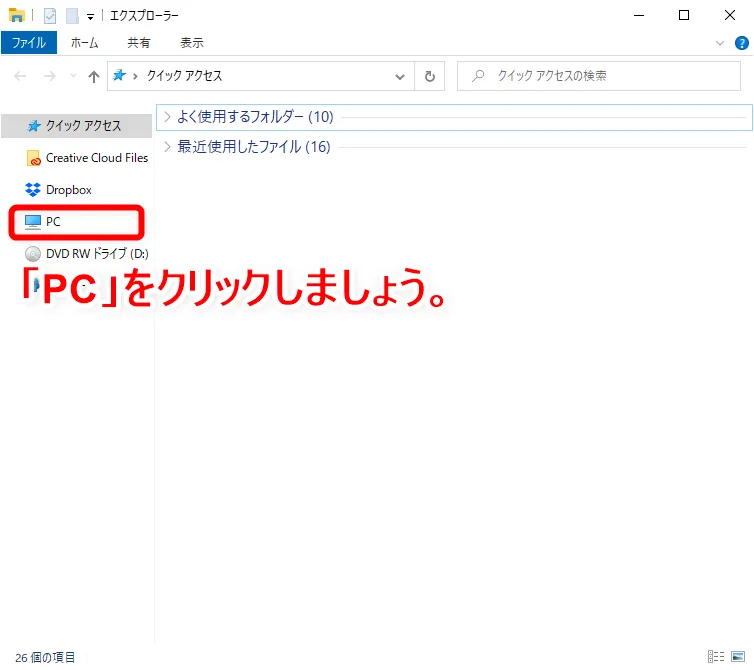
Task: Switch to large thumbnails view icon
Action: tap(738, 657)
